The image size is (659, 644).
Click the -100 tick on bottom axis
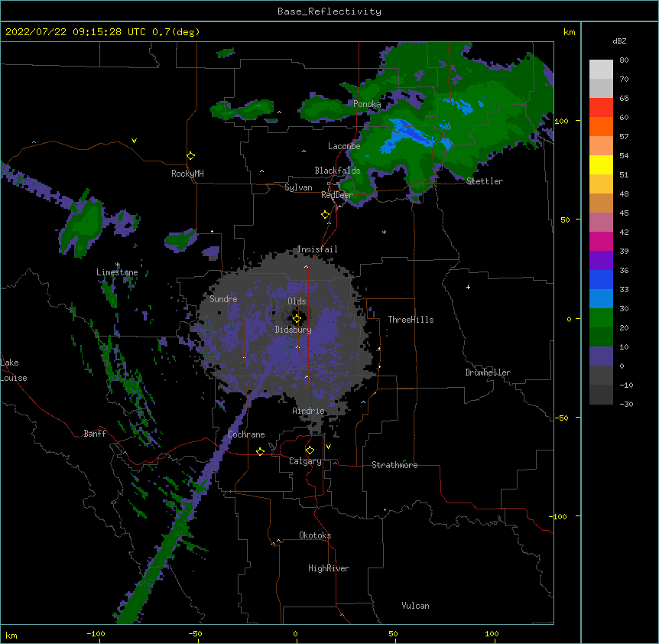(96, 634)
